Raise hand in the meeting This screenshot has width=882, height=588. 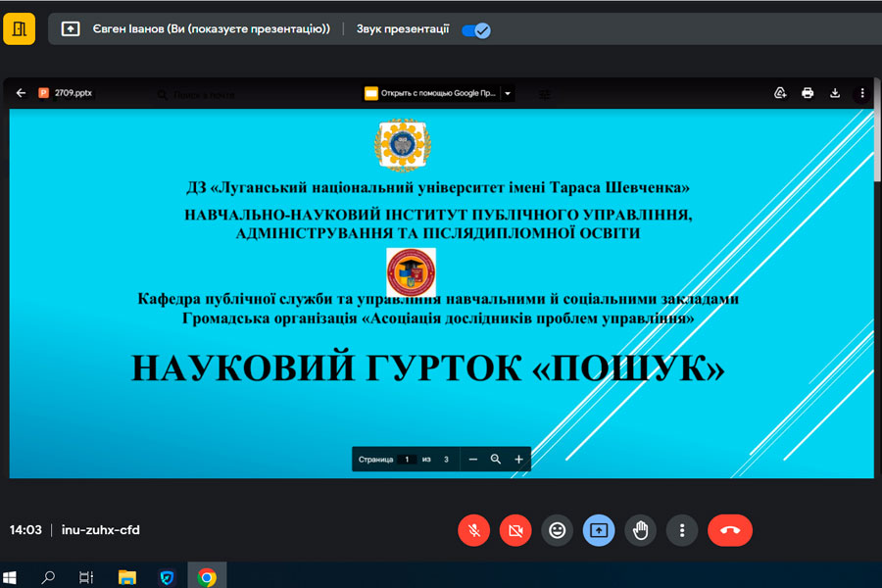point(641,530)
